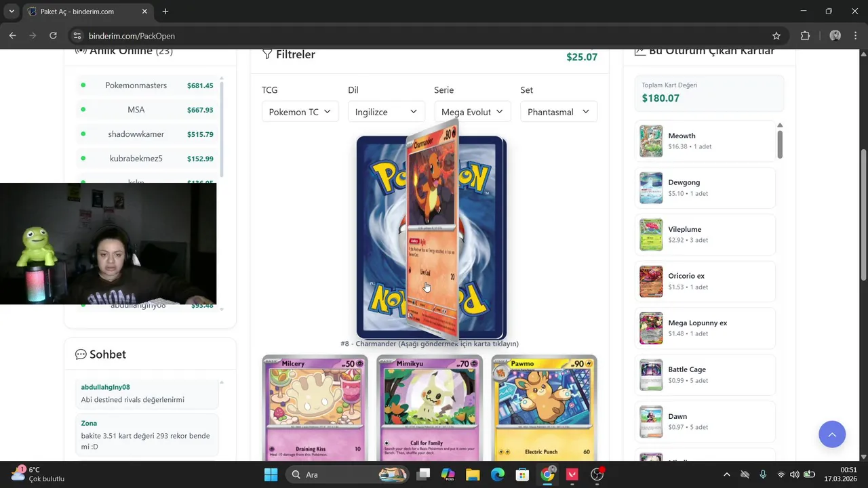
Task: Open Microsoft Edge from taskbar
Action: point(498,474)
